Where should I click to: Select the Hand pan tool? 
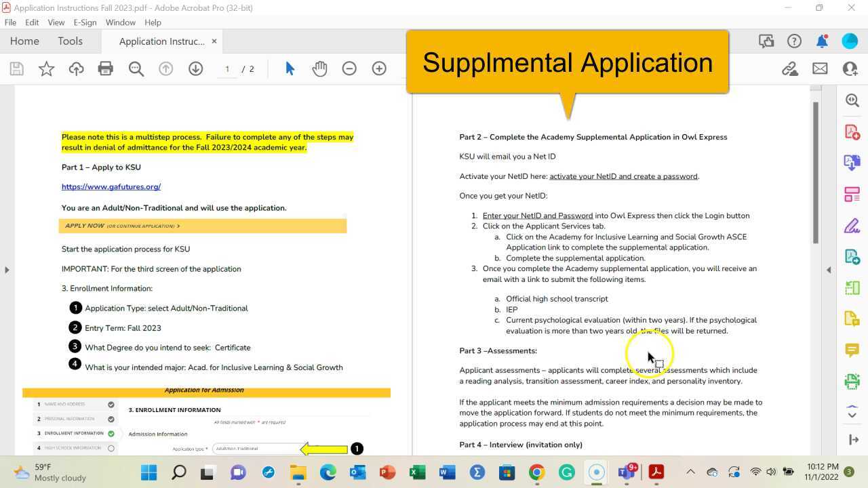click(x=319, y=68)
